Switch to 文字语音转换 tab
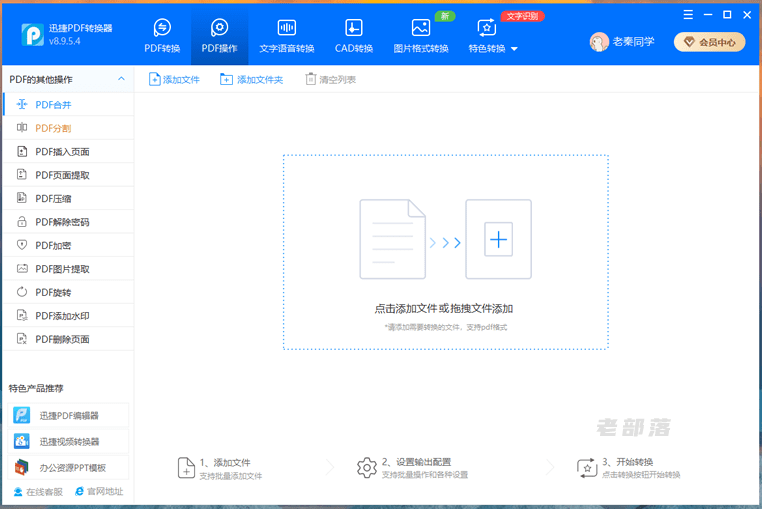This screenshot has height=509, width=762. pyautogui.click(x=286, y=36)
